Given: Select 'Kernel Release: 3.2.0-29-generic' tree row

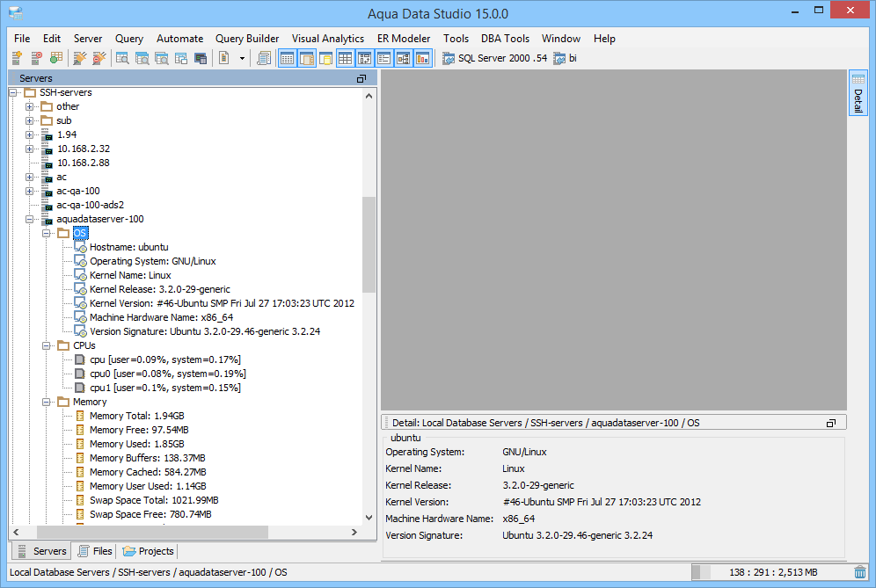Looking at the screenshot, I should (160, 289).
